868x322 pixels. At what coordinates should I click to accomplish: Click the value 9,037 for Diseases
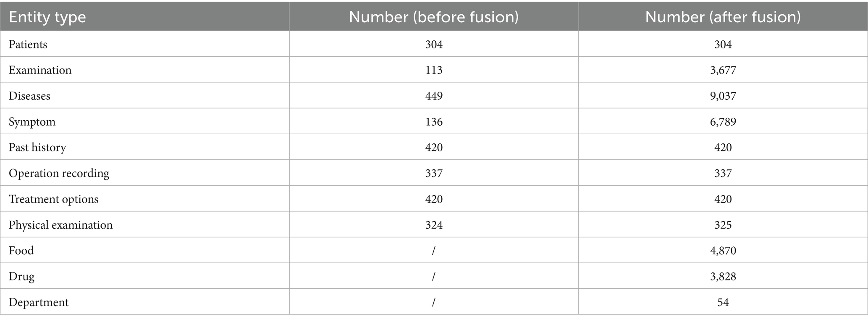point(723,96)
